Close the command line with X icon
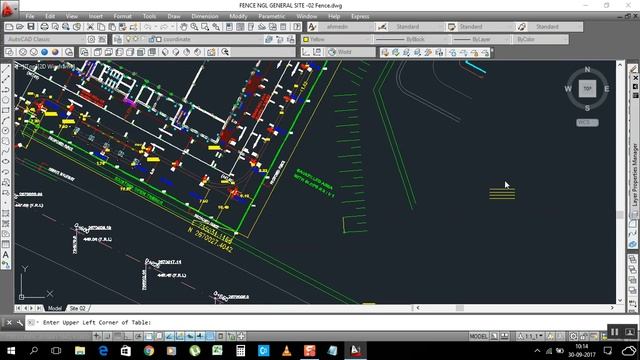This screenshot has height=360, width=640. pyautogui.click(x=9, y=322)
